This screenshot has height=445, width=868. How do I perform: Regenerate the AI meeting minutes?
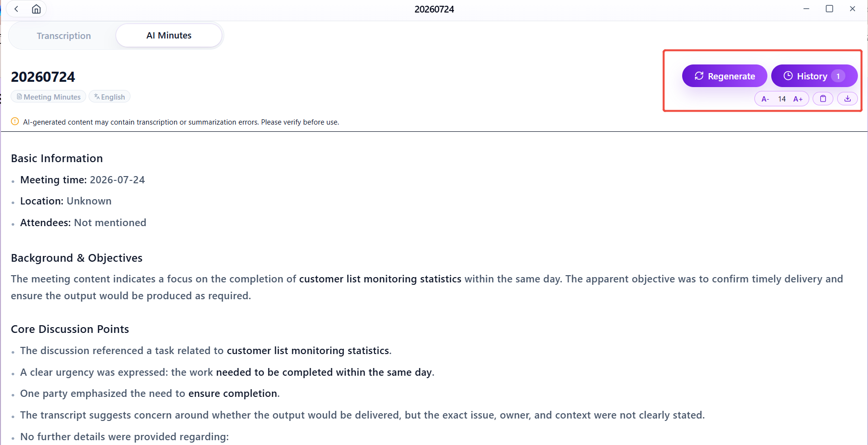[725, 76]
